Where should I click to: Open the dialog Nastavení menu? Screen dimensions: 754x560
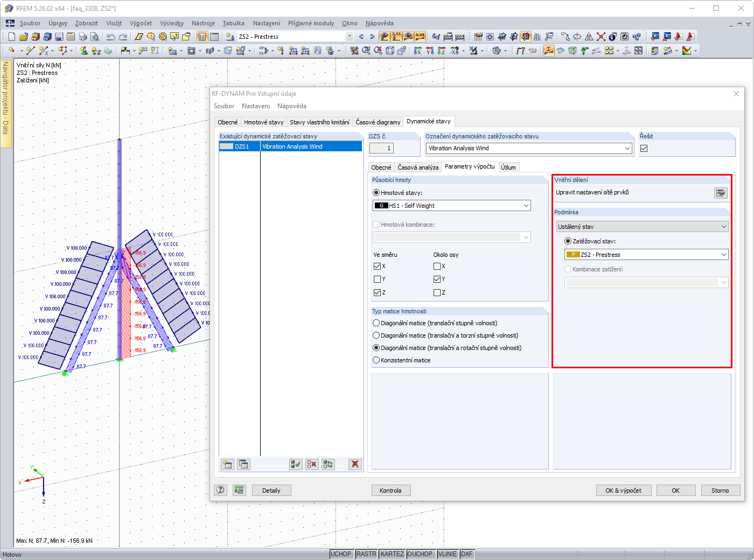click(x=256, y=106)
